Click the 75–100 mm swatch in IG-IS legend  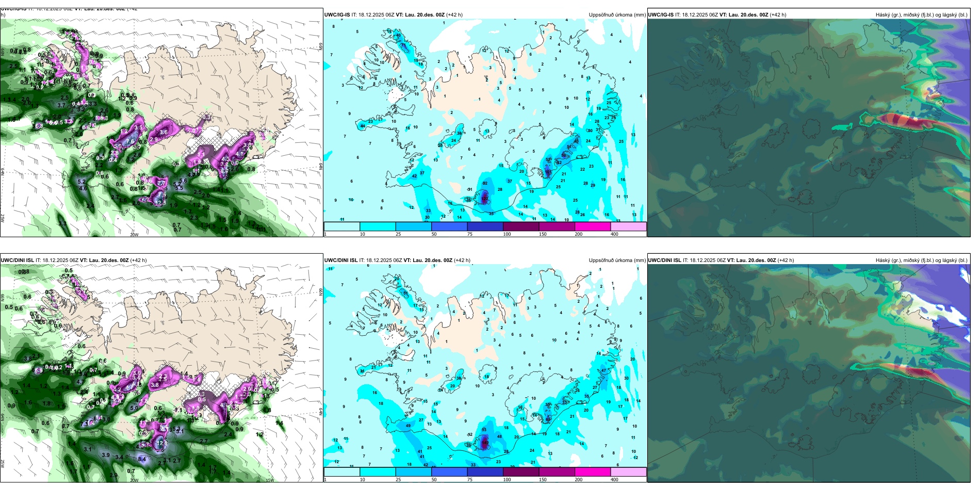coord(485,226)
